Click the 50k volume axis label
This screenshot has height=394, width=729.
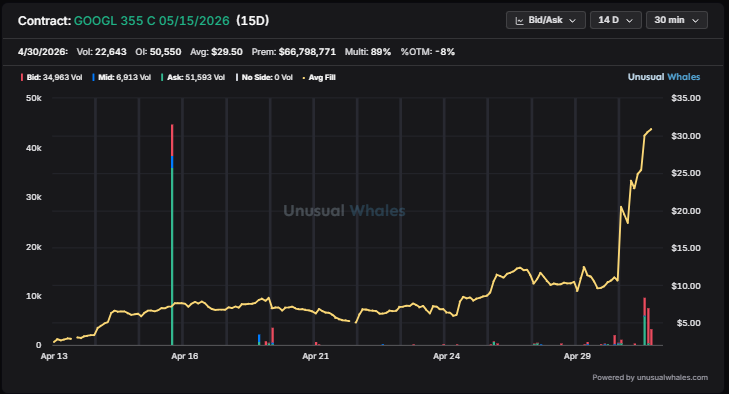tap(33, 98)
